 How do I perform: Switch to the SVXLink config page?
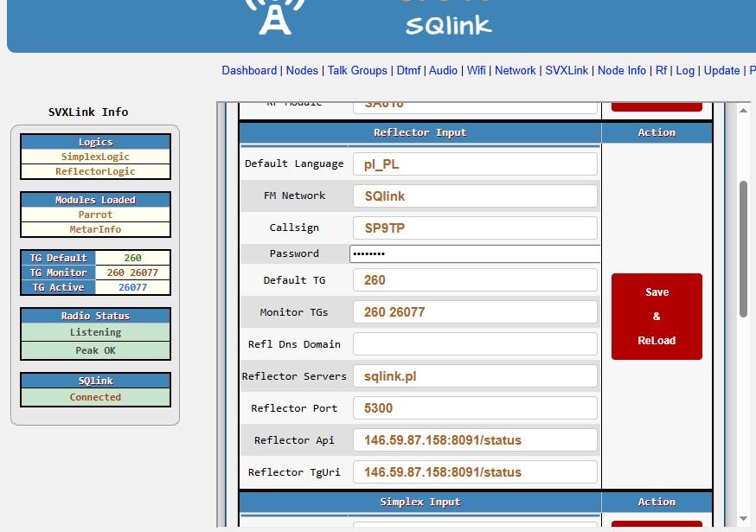[x=567, y=71]
